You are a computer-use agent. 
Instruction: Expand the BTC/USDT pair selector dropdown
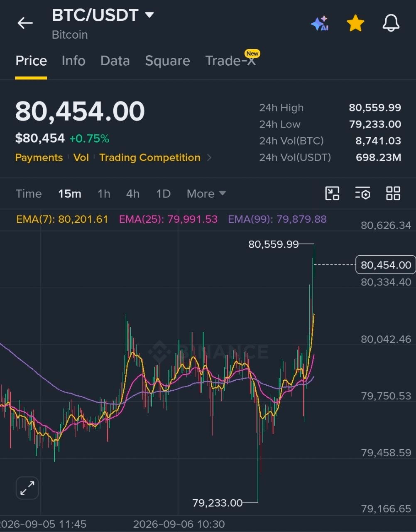point(149,15)
